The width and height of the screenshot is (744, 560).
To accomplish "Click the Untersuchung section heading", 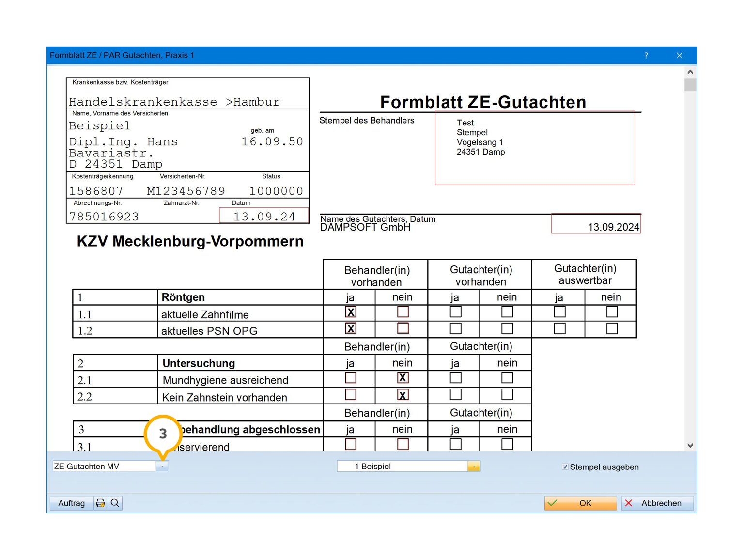I will pos(199,363).
